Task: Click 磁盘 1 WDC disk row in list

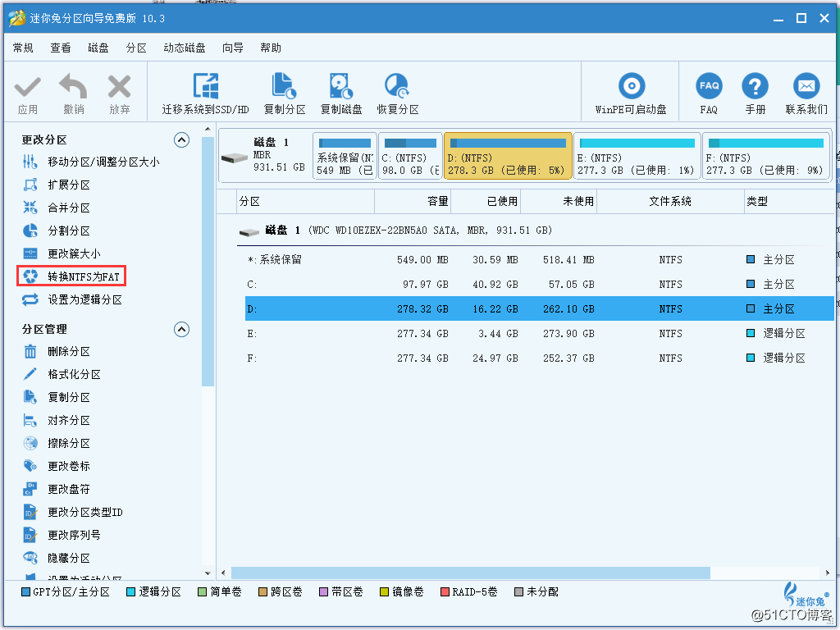Action: (395, 231)
